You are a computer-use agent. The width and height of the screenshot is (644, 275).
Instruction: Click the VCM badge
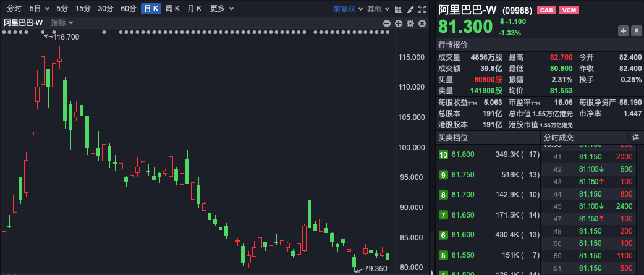pyautogui.click(x=569, y=11)
